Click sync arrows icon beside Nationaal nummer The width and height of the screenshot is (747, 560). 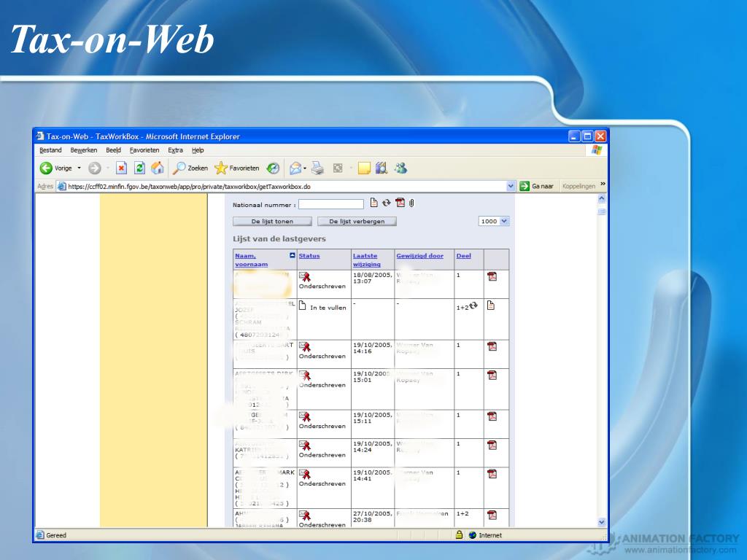coord(387,203)
